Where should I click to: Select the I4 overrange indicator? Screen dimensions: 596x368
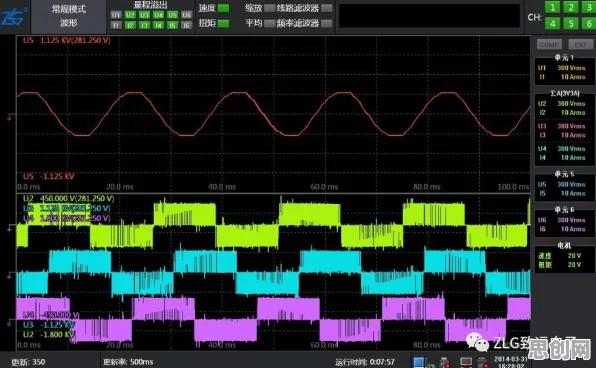[x=158, y=25]
